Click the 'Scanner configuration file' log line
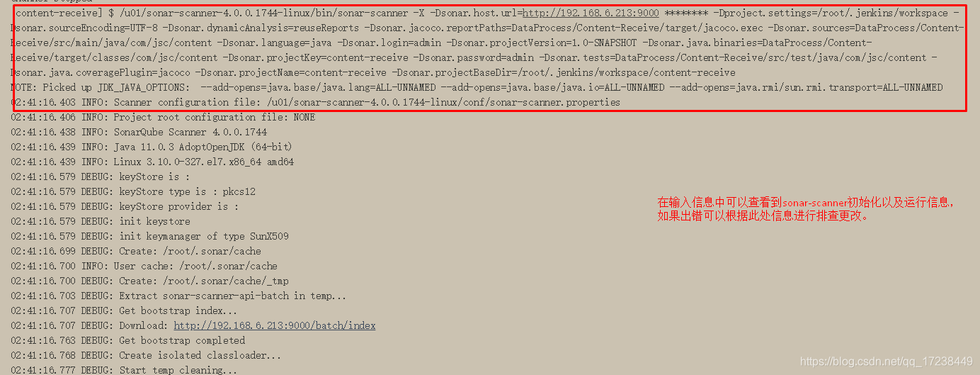 [315, 102]
